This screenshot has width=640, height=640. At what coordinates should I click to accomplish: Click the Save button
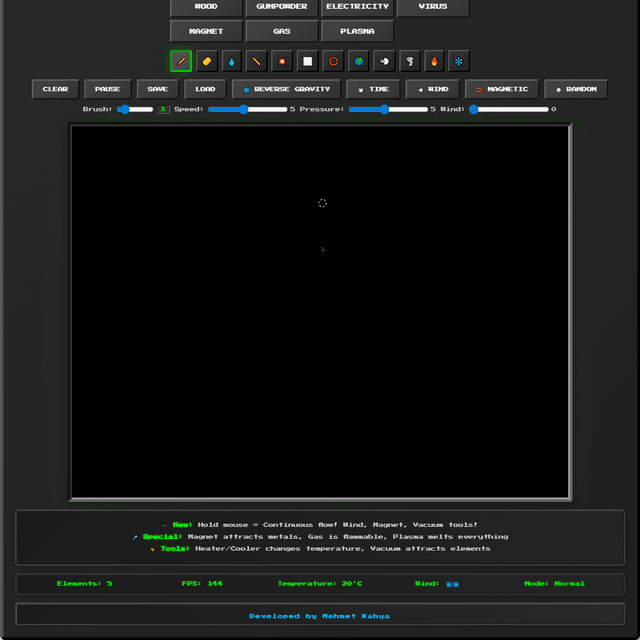(158, 89)
